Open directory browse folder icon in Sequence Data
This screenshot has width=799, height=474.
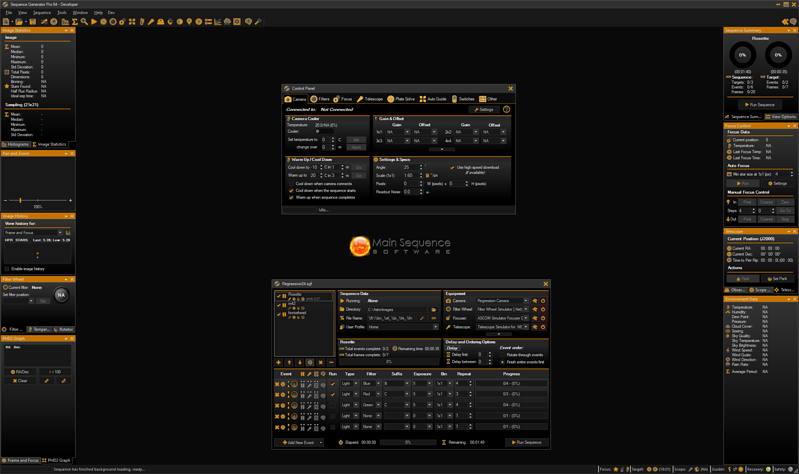[434, 309]
